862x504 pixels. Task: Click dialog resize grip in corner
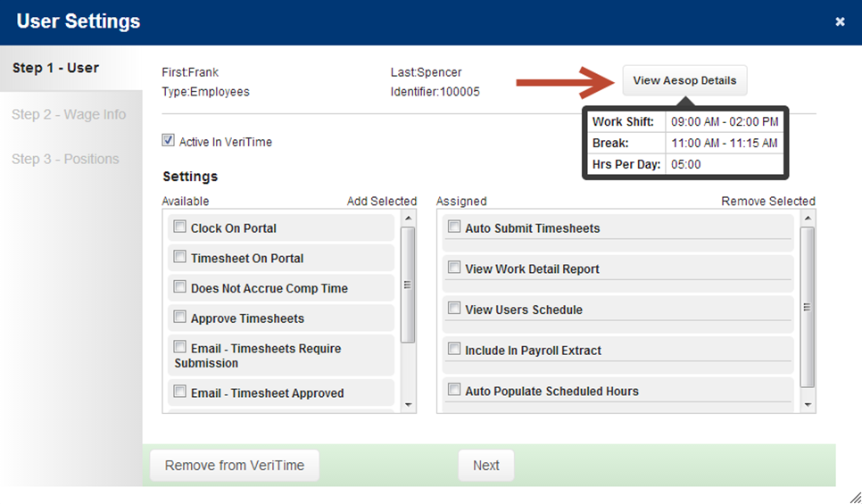(856, 498)
